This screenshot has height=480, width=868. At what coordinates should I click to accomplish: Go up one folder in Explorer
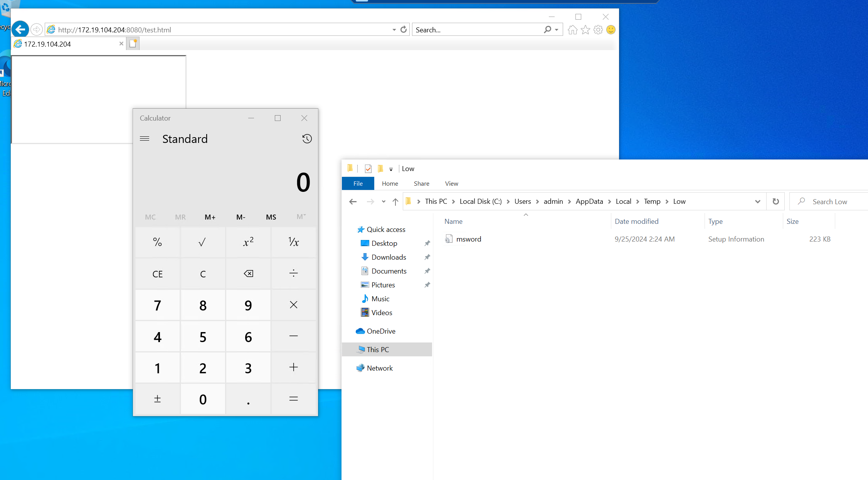tap(395, 201)
